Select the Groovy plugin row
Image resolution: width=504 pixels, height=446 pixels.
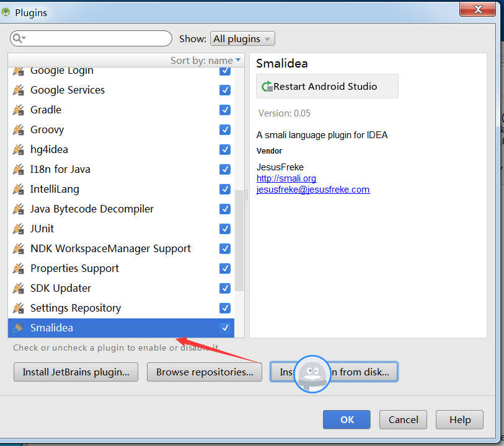point(121,130)
